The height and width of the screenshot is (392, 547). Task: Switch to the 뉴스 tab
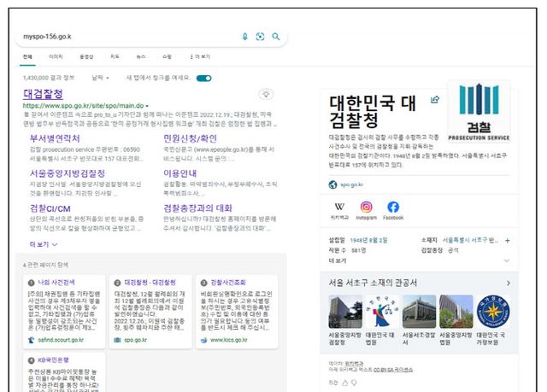click(141, 56)
